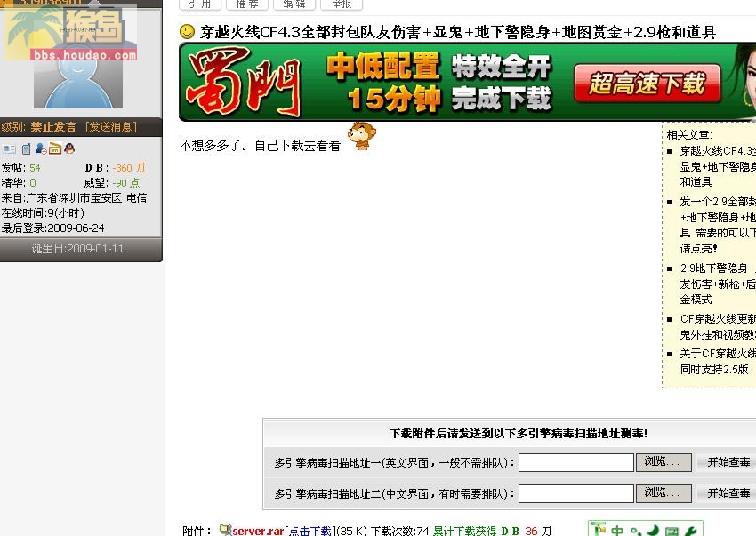Image resolution: width=756 pixels, height=536 pixels.
Task: Click the punctuation mode icon in the IME bar
Action: 636,532
